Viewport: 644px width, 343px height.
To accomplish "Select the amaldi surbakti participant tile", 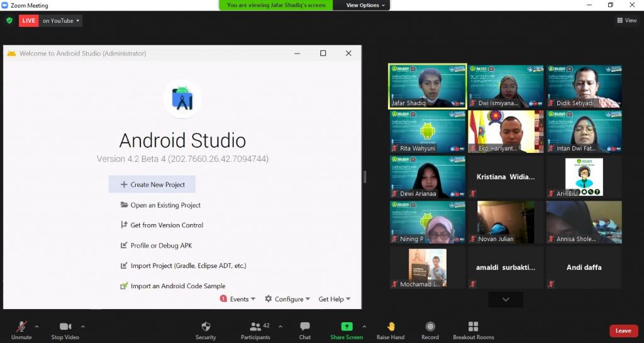I will (506, 267).
